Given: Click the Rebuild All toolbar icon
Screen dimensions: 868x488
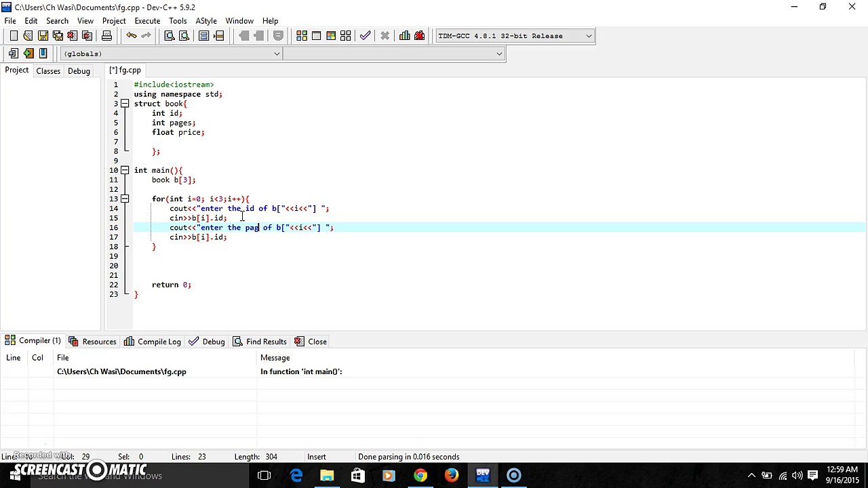Looking at the screenshot, I should coord(346,36).
